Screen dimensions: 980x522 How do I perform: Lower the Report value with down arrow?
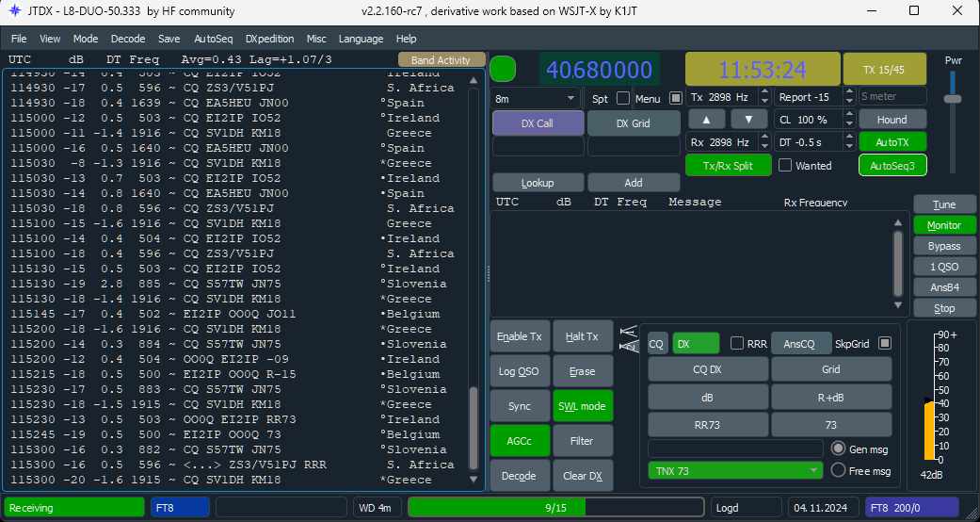(x=849, y=102)
